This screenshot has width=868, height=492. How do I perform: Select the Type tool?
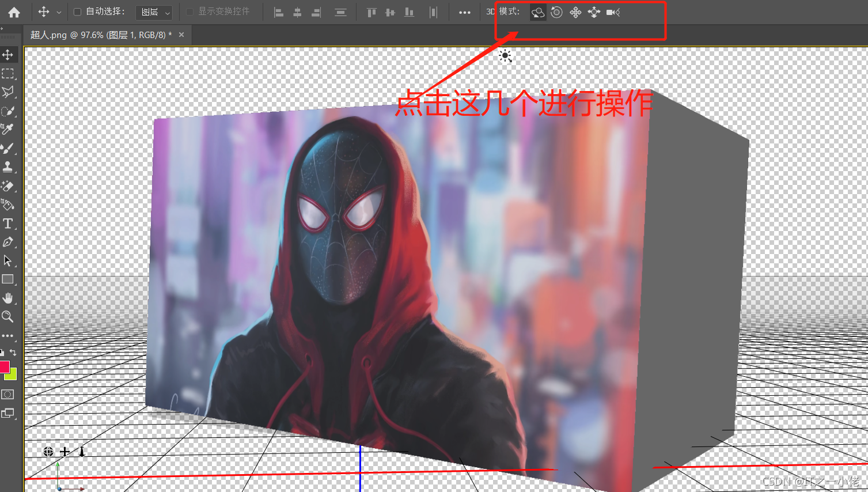coord(8,224)
